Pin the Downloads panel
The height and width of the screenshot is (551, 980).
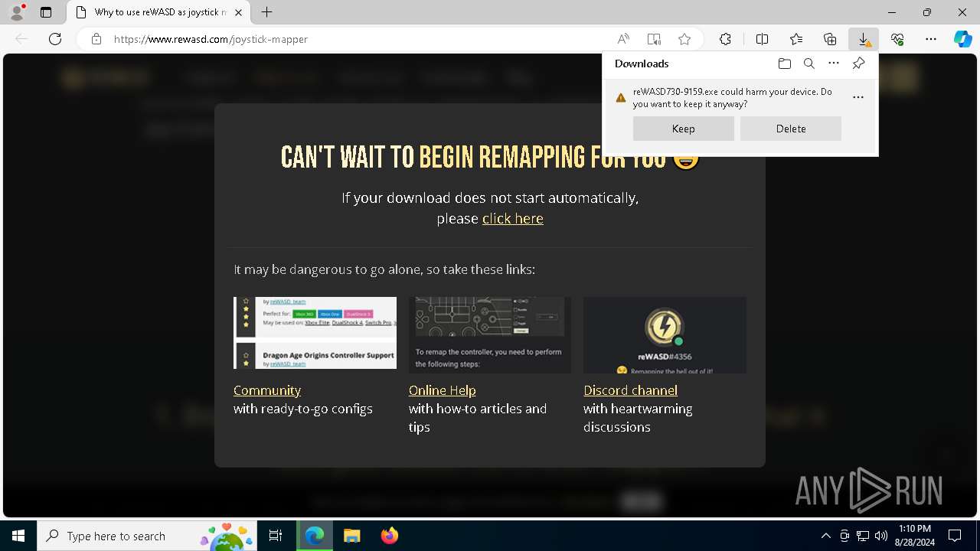858,64
